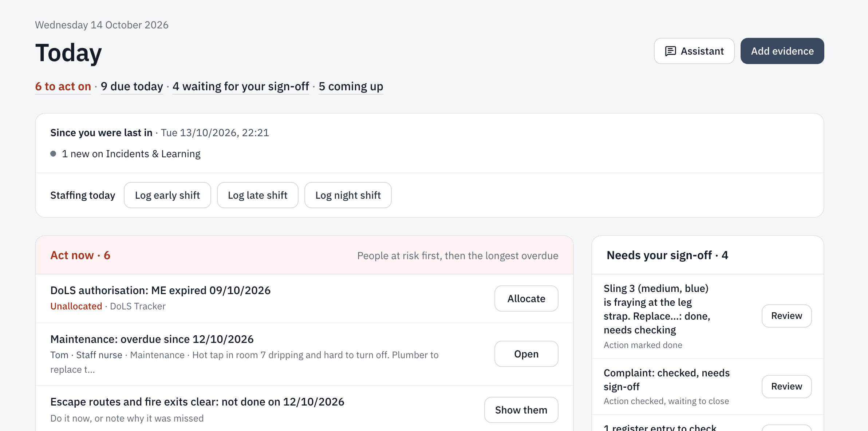Click the grey bullet beside Incidents & Learning

(53, 154)
